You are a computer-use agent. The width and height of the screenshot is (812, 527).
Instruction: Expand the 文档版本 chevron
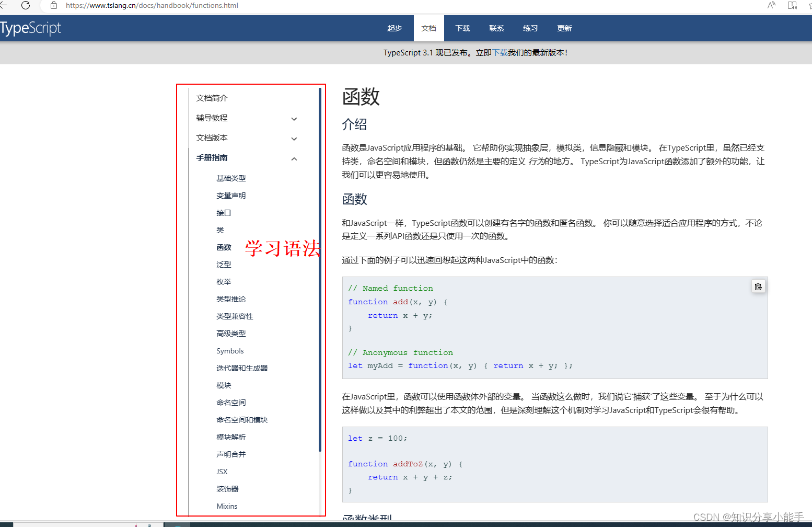(294, 139)
